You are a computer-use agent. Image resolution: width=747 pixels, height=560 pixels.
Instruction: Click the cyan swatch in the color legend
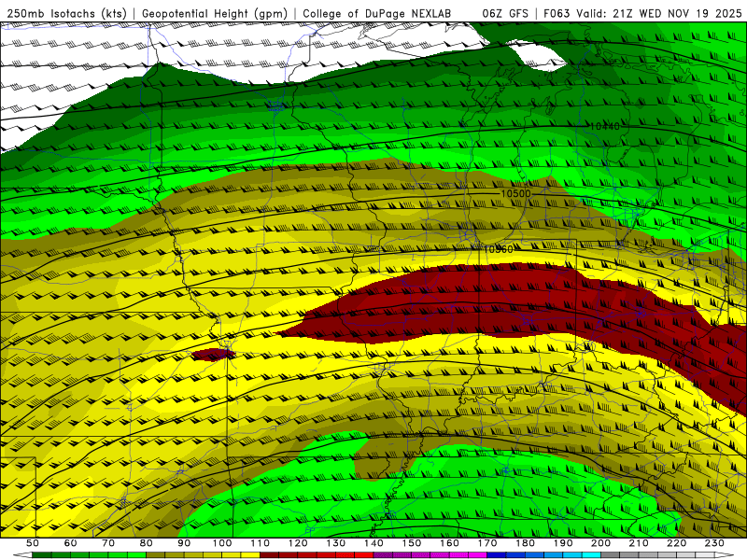591,555
